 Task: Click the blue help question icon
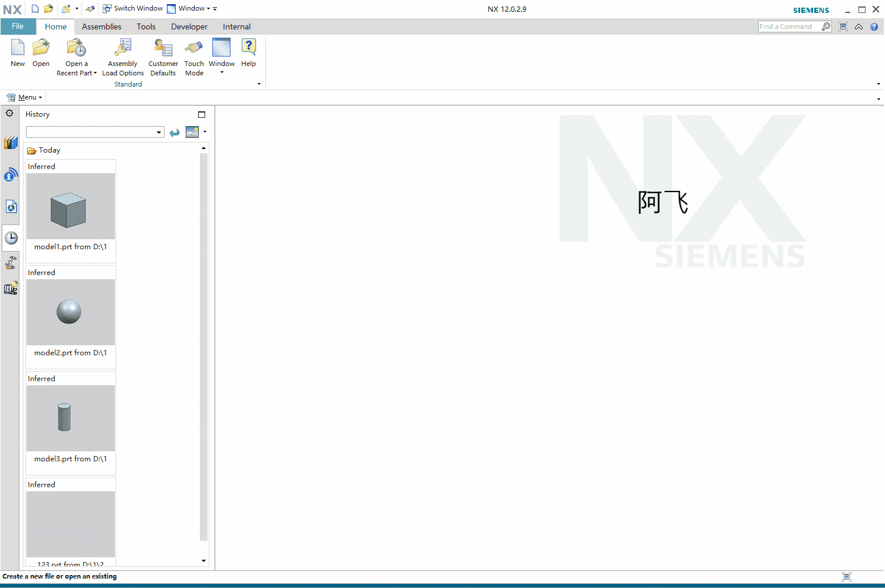[874, 27]
